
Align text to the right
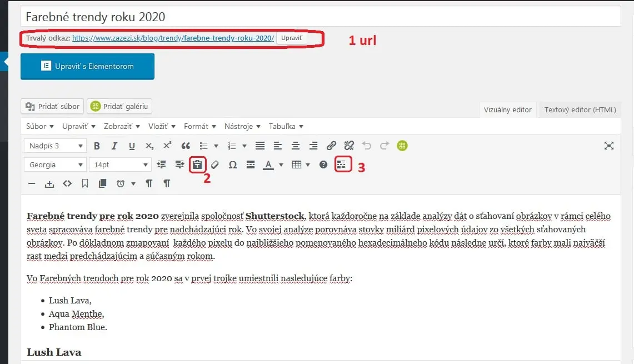(313, 146)
